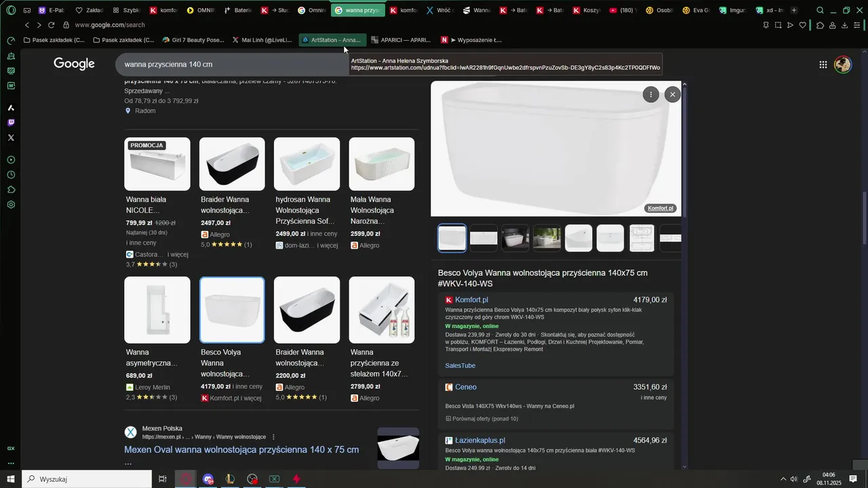
Task: Open the Twitch sidebar icon
Action: [11, 123]
